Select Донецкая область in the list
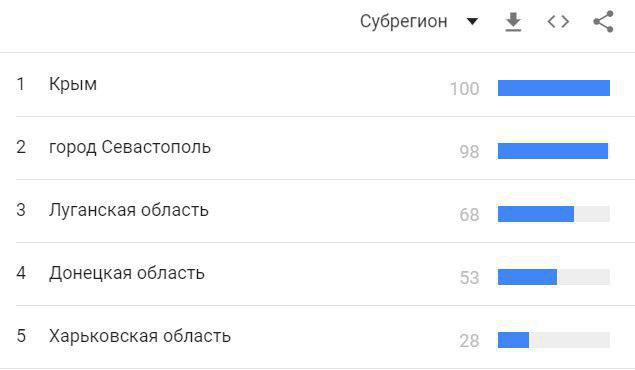Viewport: 635px width, 370px height. coord(127,273)
